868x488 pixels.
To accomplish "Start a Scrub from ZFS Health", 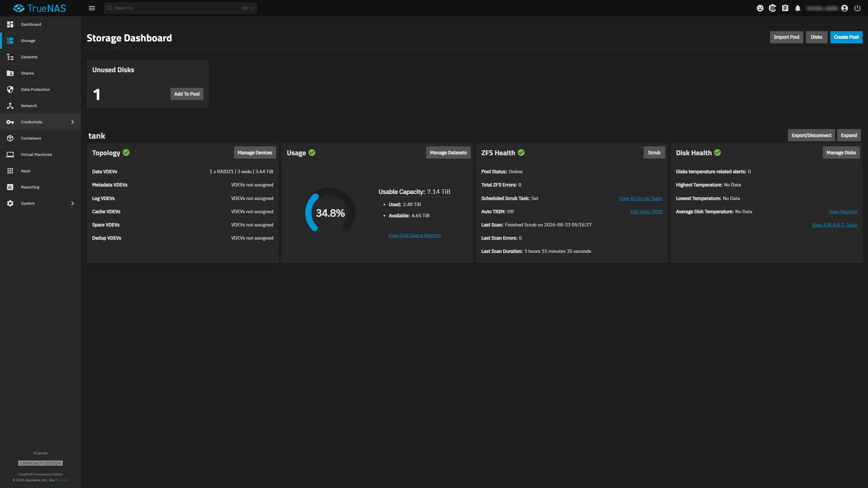I will (654, 152).
